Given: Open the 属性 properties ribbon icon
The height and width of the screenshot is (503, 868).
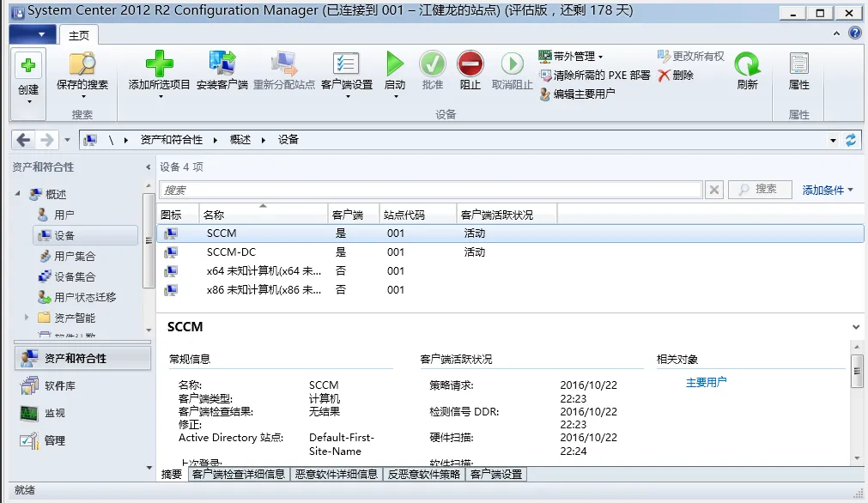Looking at the screenshot, I should point(798,64).
